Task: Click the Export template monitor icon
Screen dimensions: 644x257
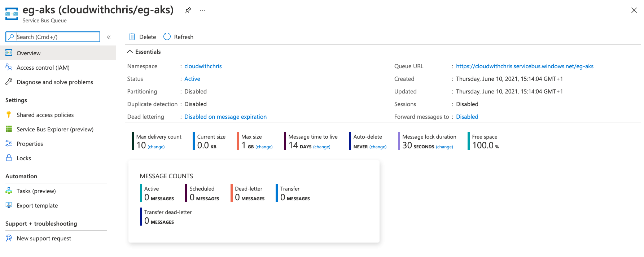Action: [9, 205]
